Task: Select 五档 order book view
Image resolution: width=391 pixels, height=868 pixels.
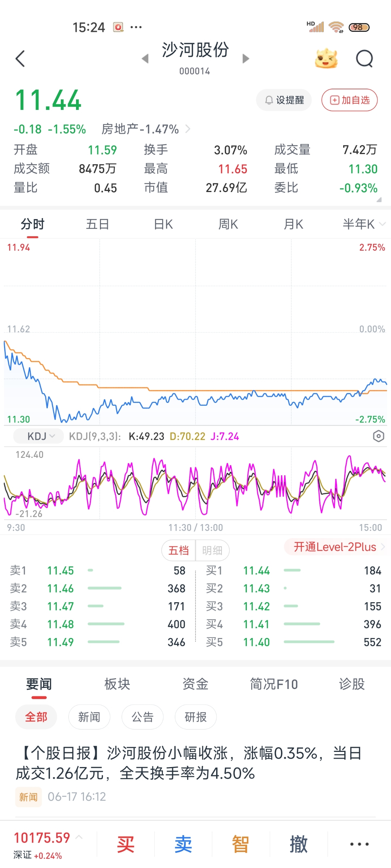Action: tap(178, 550)
